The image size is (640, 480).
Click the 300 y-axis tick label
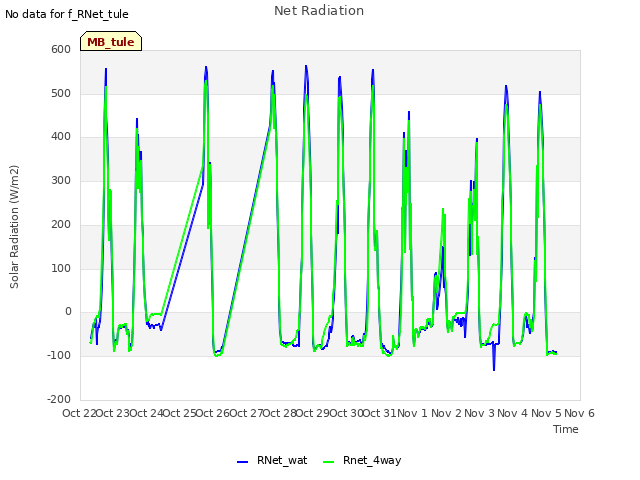[61, 180]
